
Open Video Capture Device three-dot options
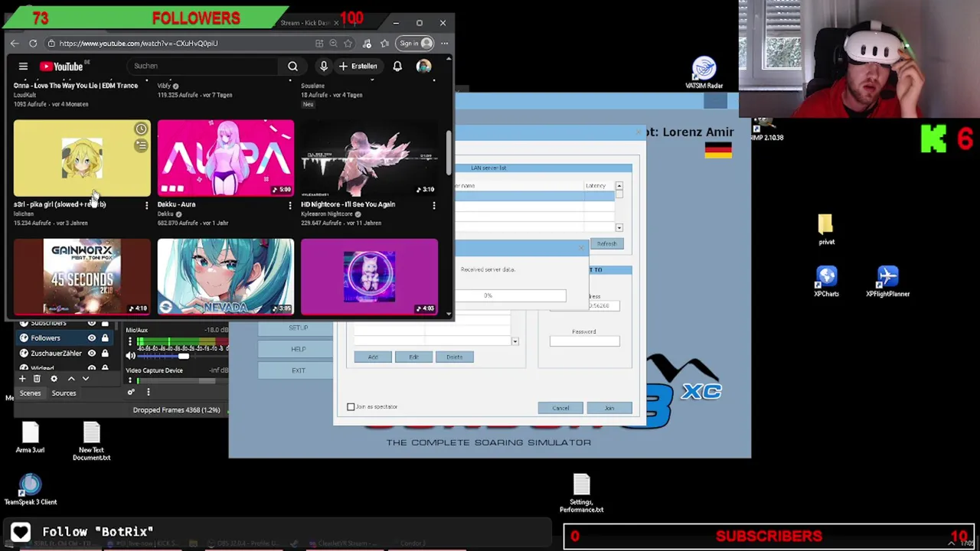coord(130,381)
